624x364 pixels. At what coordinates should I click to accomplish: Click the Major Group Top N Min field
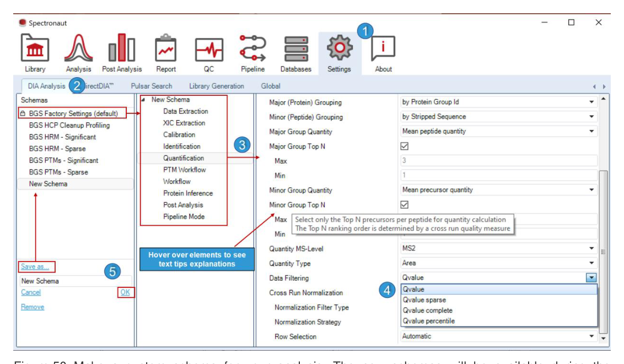(499, 175)
